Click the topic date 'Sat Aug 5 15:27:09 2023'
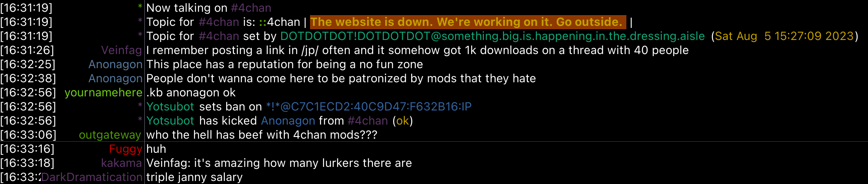 (x=784, y=36)
